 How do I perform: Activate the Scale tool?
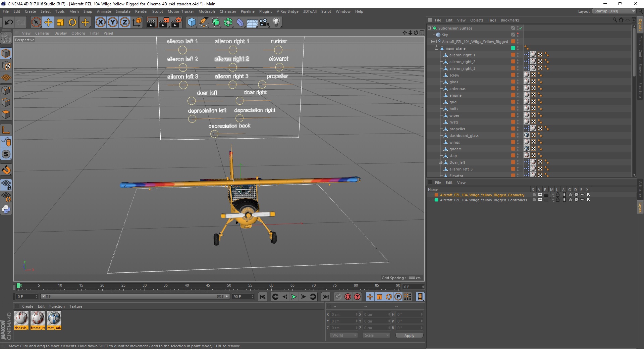[60, 22]
